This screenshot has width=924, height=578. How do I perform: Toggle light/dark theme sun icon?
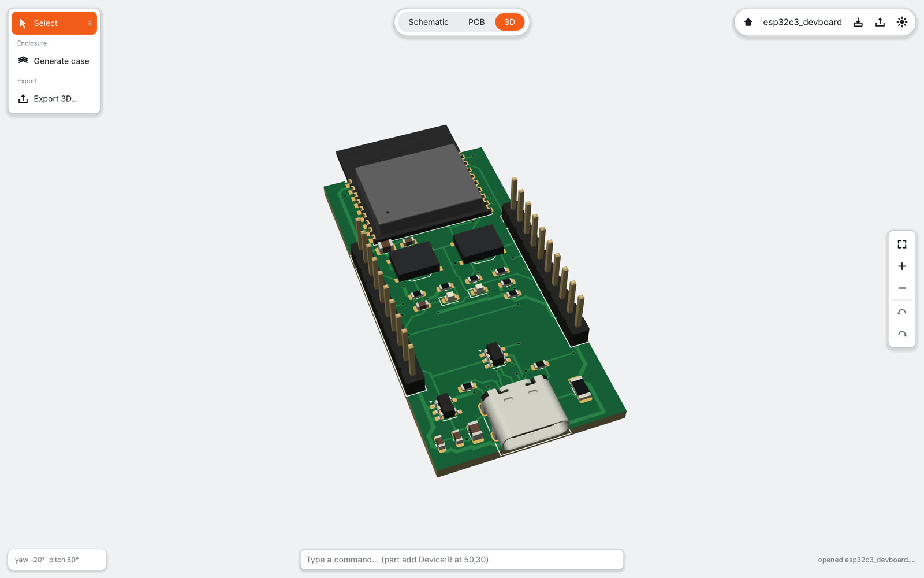coord(902,22)
